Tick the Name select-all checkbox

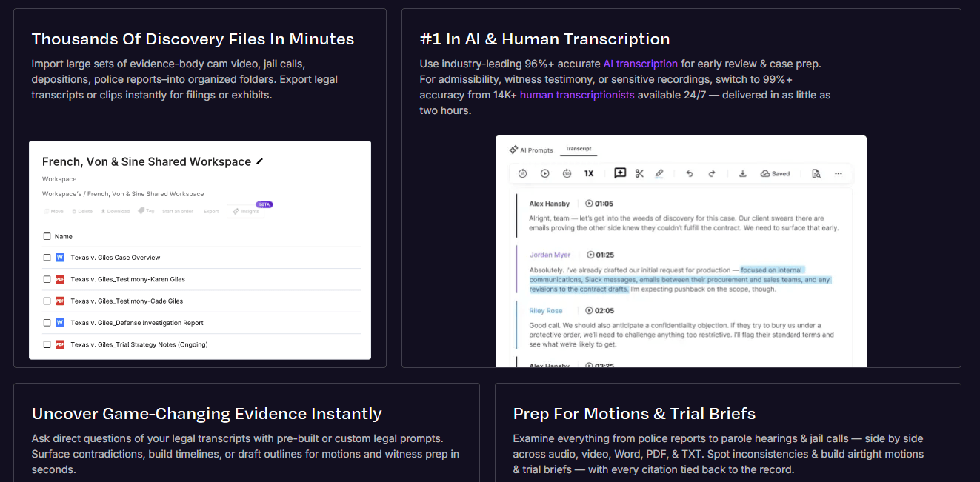pos(47,236)
